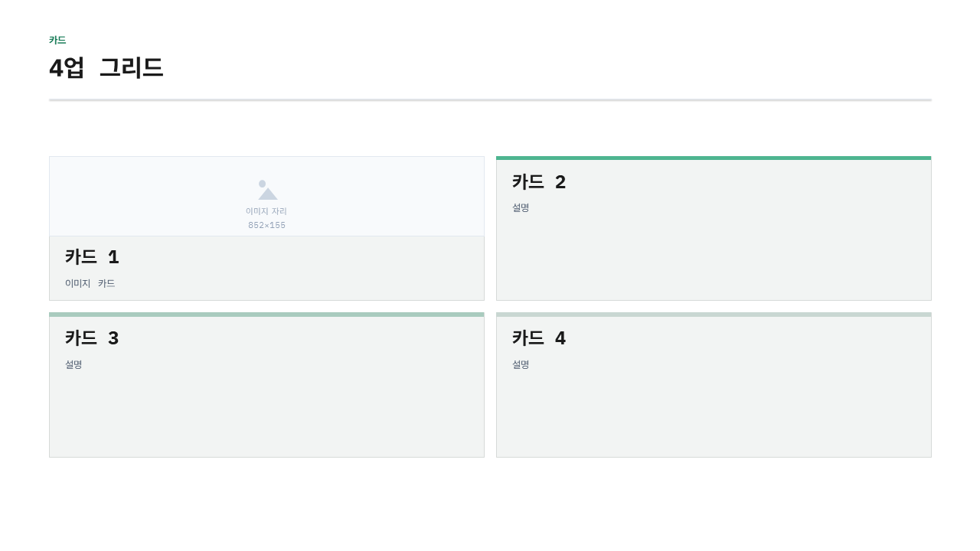The width and height of the screenshot is (980, 551).
Task: Click the 852×155 dimension label
Action: pos(266,225)
